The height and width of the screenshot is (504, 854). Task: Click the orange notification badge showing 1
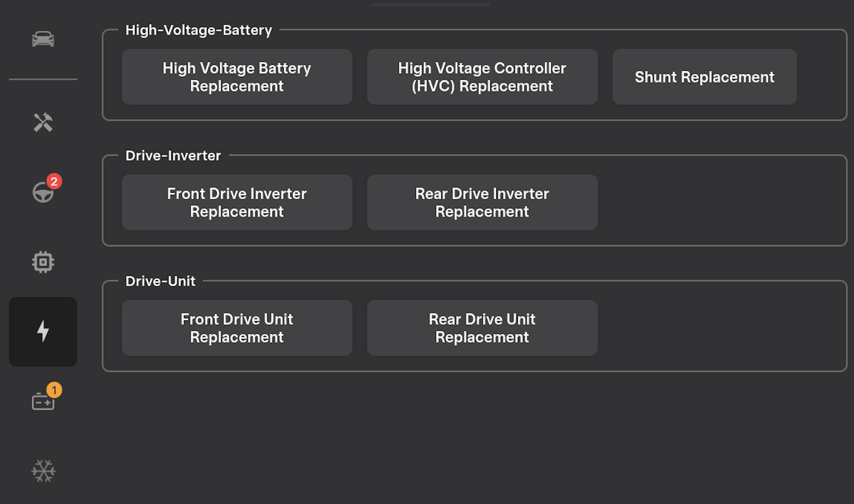coord(54,390)
